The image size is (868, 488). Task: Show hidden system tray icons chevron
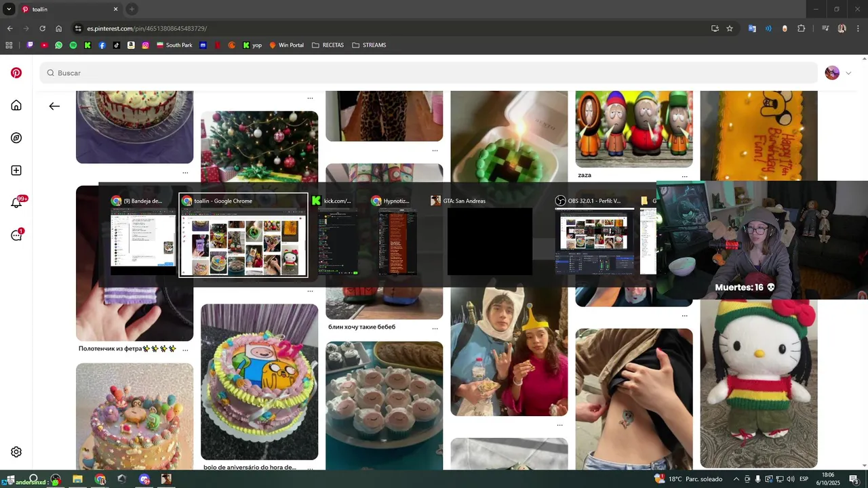(x=736, y=479)
